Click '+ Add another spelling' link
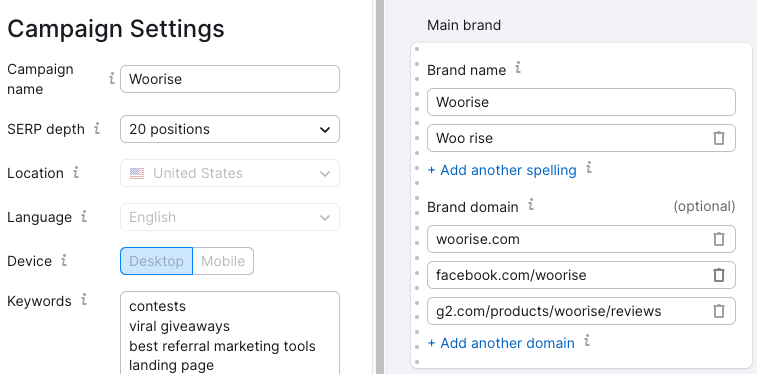The height and width of the screenshot is (374, 757). [502, 170]
